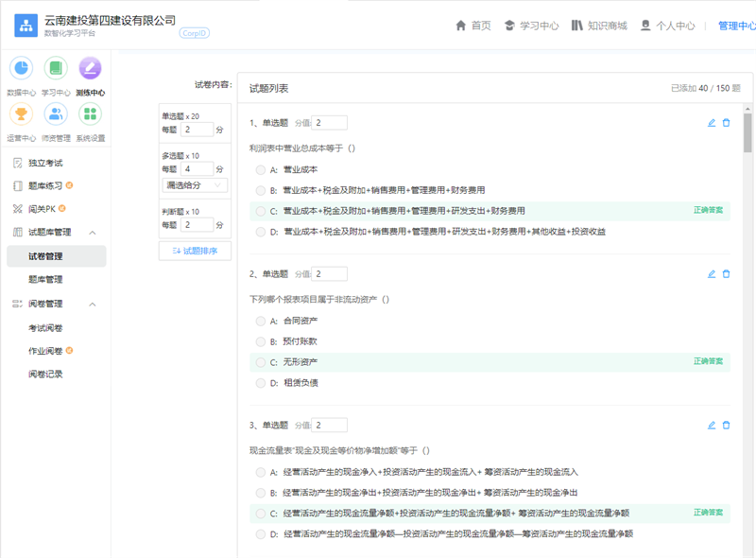Viewport: 756px width, 558px height.
Task: Choose option D 租赁负债 radio button
Action: (261, 383)
